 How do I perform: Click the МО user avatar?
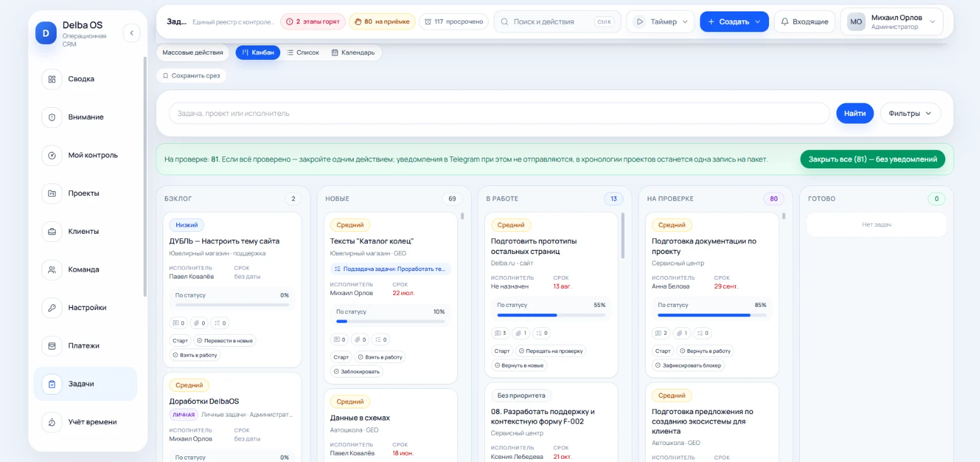tap(856, 21)
